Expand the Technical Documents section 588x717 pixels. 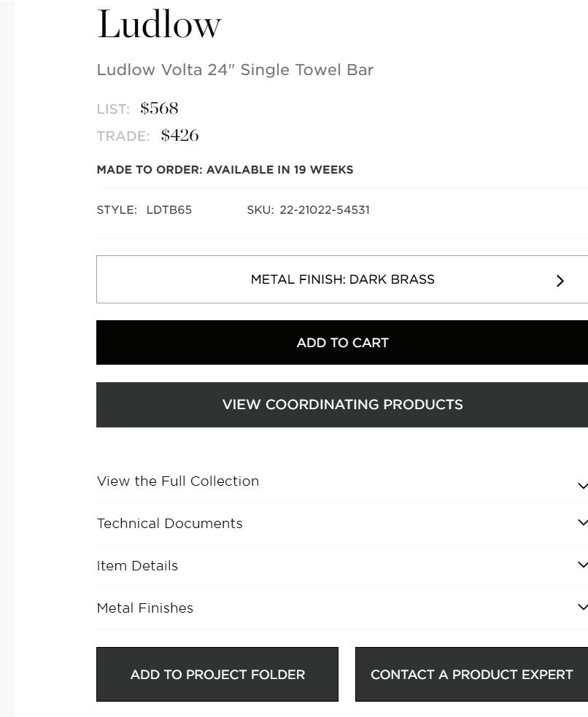(x=170, y=524)
